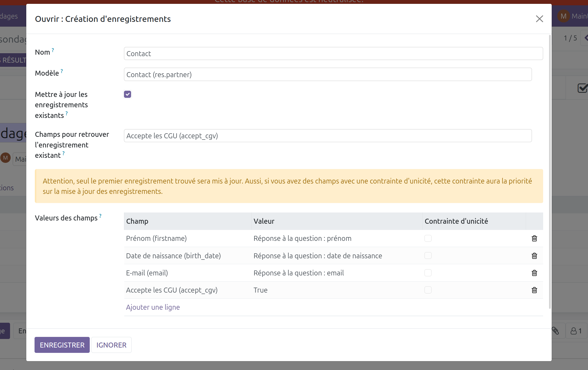Screen dimensions: 588x370
Task: Uncheck Mettre à jour les enregistrements existants
Action: click(x=128, y=94)
